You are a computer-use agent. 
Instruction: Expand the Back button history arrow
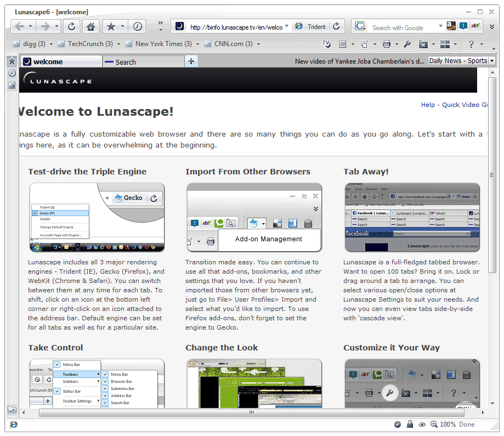coord(30,26)
